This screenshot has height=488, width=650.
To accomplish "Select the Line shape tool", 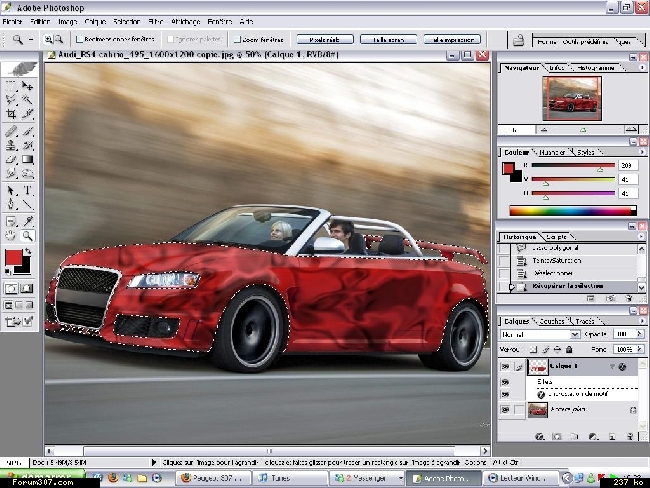I will (27, 204).
